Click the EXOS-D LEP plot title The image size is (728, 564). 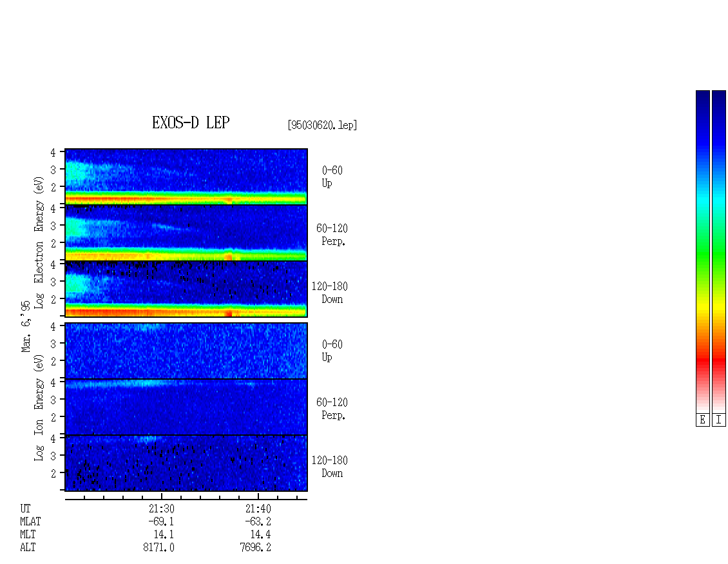[x=191, y=122]
